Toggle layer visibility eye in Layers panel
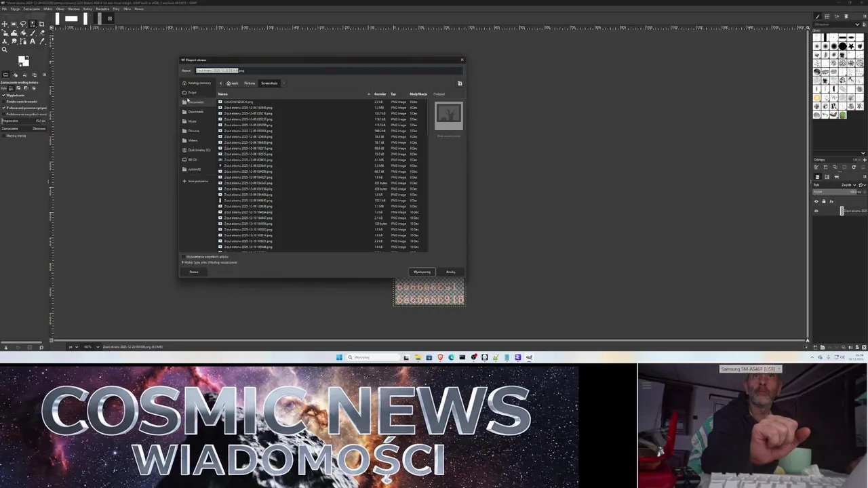 click(816, 211)
